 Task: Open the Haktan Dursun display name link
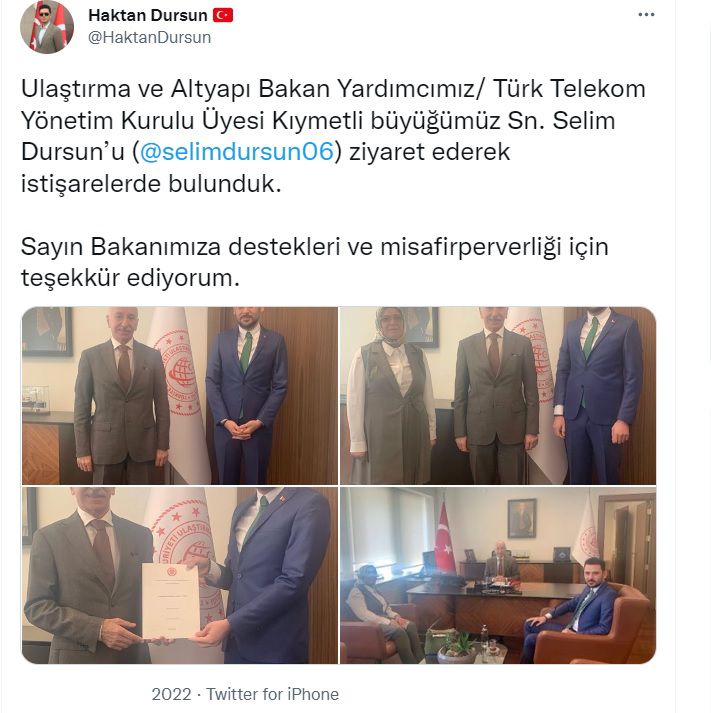(x=148, y=15)
